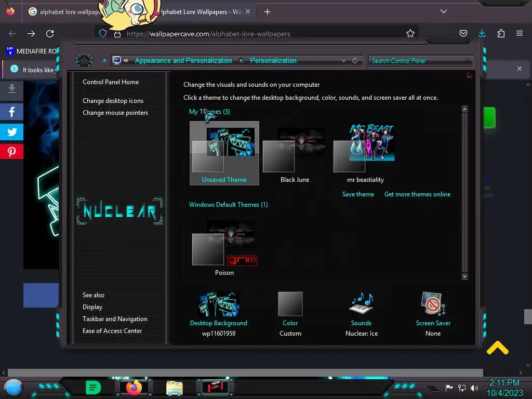Click the themes list scroll-down arrow
Screen dimensions: 532x399
(x=464, y=276)
